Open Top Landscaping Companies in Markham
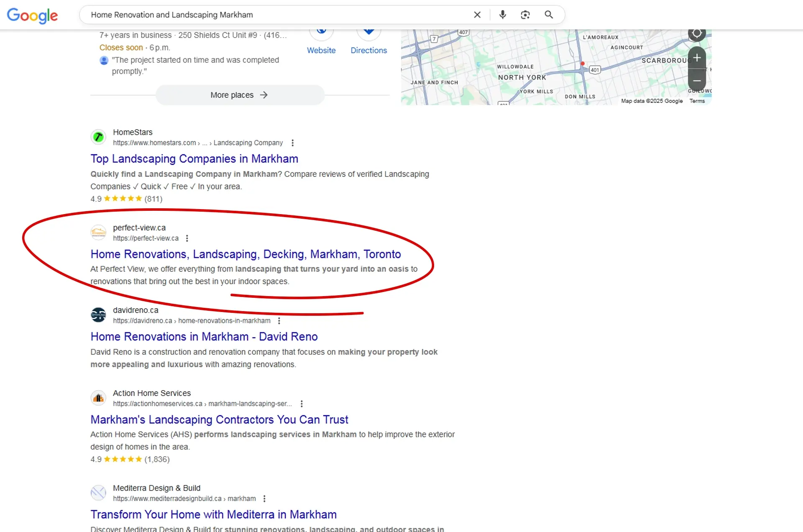 194,159
